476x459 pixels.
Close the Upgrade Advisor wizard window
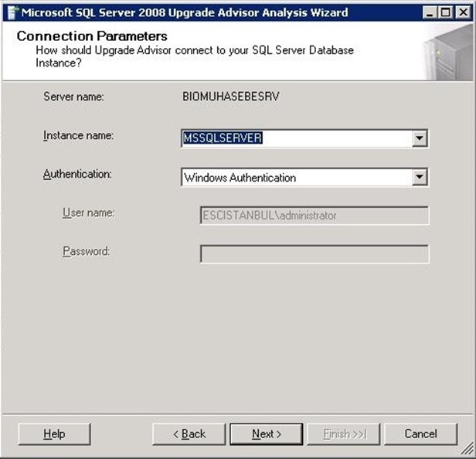(464, 12)
